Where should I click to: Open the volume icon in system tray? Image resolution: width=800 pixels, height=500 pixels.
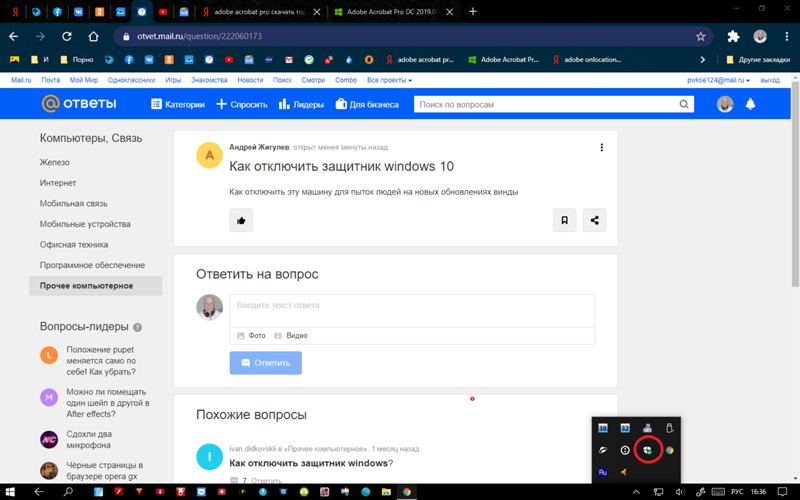coord(680,492)
